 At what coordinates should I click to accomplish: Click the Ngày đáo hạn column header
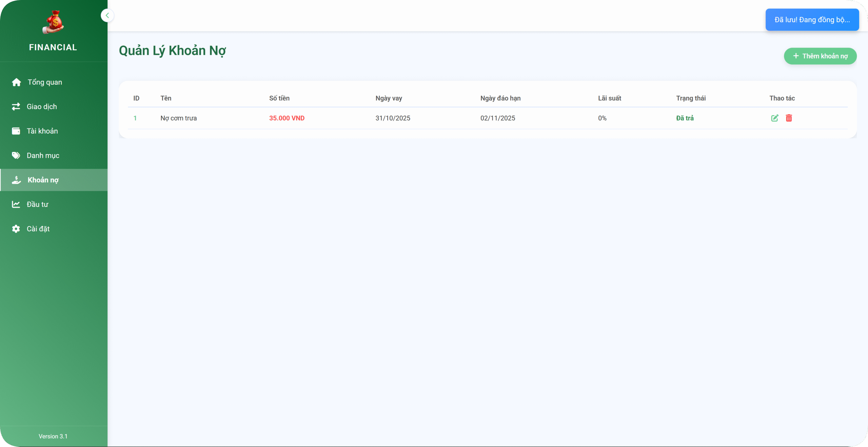500,98
